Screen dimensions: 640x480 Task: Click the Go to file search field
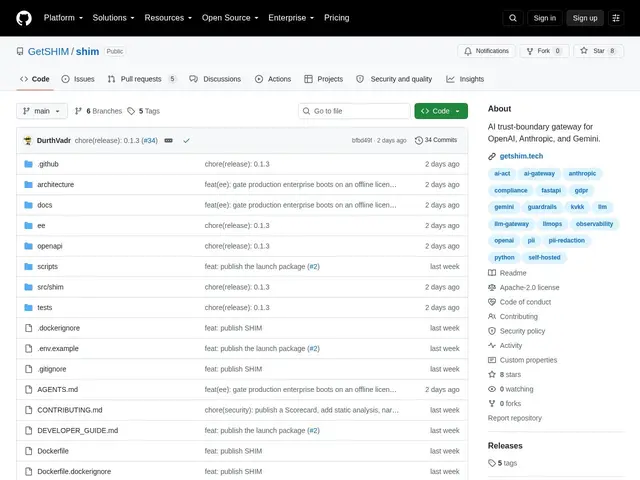coord(354,111)
